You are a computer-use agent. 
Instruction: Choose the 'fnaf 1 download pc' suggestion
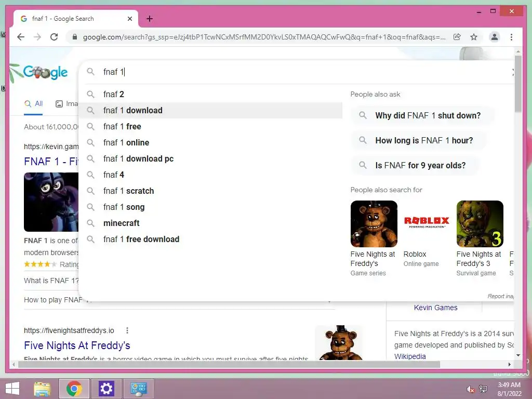coord(210,159)
